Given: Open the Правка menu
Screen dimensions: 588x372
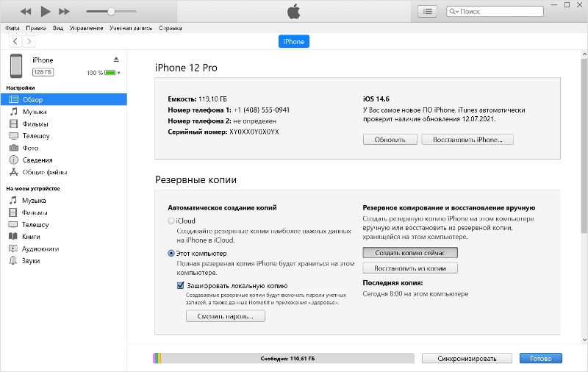Looking at the screenshot, I should click(36, 28).
